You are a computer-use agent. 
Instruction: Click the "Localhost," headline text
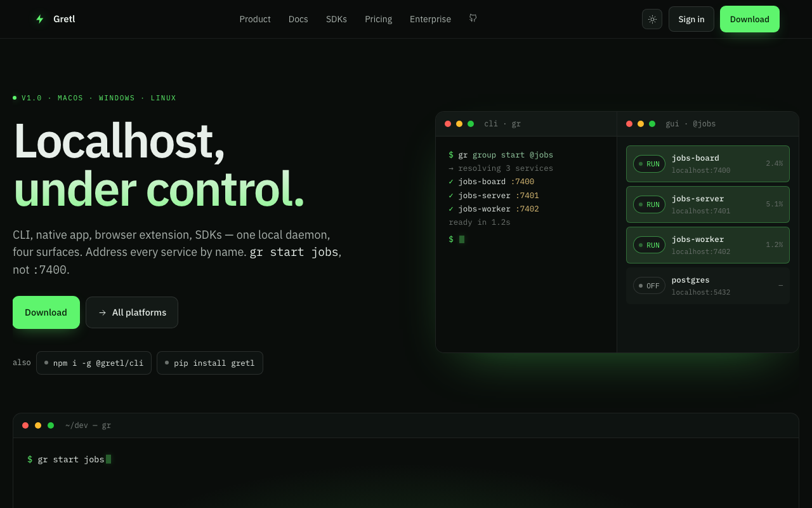119,141
